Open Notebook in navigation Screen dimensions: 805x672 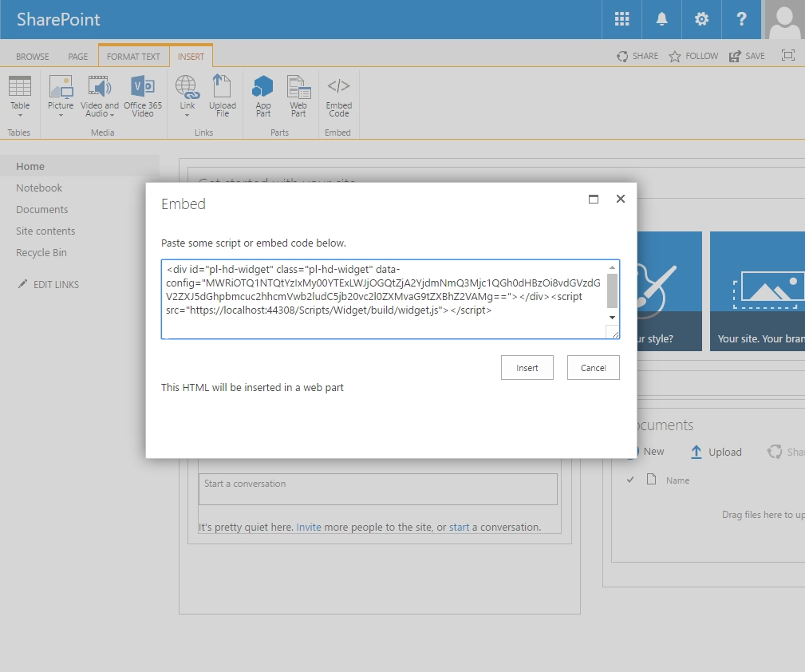tap(39, 188)
